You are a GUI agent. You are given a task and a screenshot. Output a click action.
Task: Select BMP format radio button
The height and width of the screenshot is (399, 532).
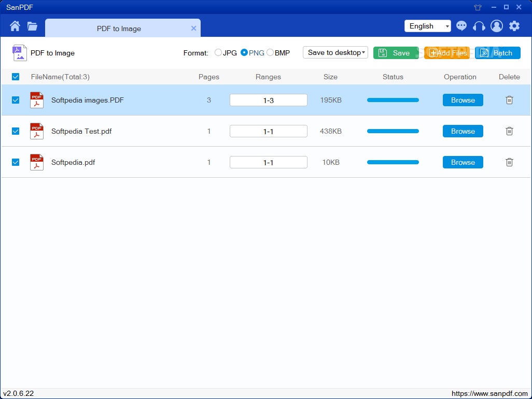click(270, 52)
